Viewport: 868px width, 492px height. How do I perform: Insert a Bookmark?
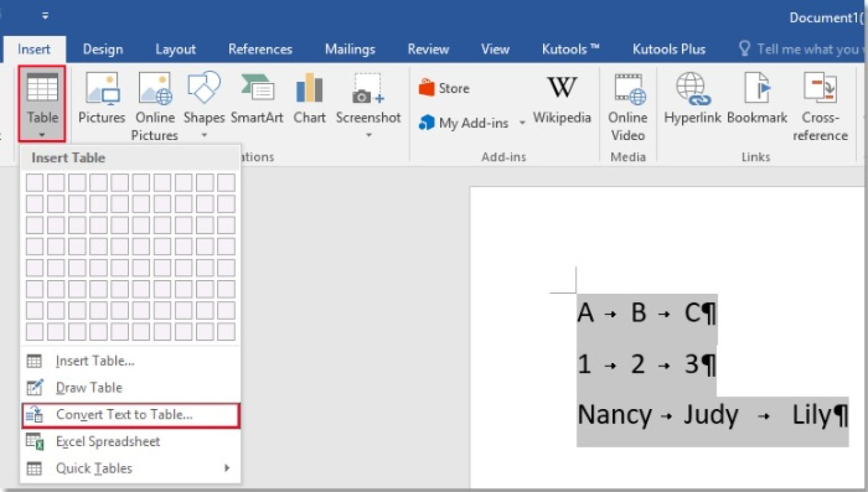[x=757, y=102]
